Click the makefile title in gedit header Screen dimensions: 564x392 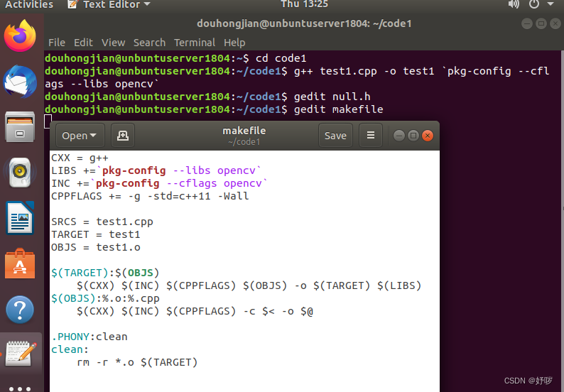tap(244, 131)
